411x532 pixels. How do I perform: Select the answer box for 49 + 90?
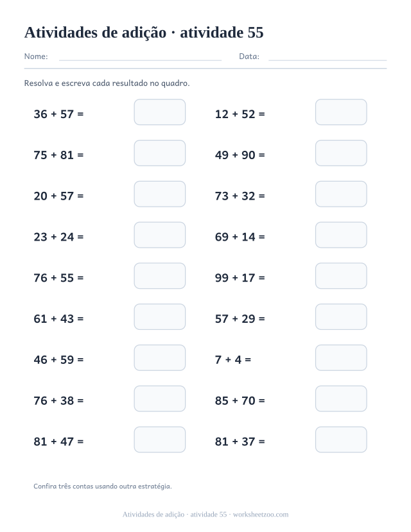pyautogui.click(x=341, y=153)
